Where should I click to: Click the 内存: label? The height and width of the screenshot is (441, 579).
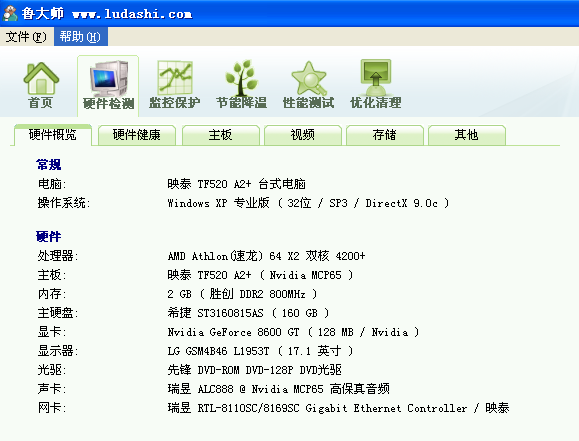pos(52,294)
